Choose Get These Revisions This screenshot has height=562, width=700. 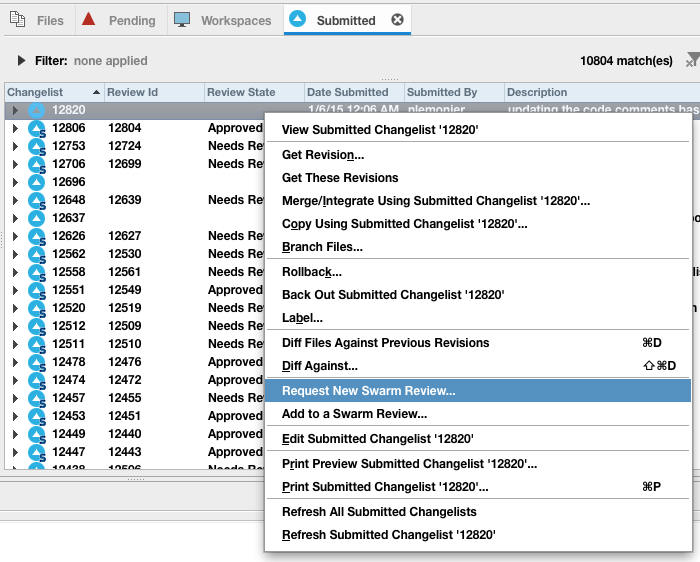click(x=478, y=178)
